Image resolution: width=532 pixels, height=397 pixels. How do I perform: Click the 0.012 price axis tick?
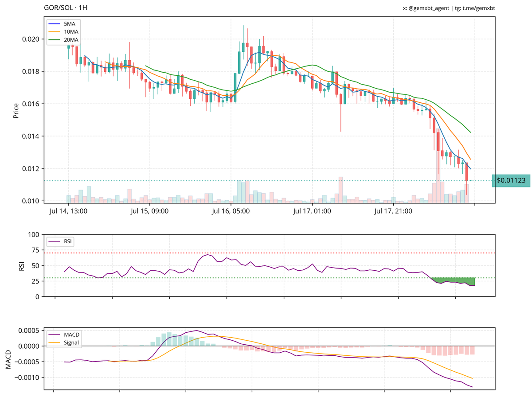(x=31, y=169)
